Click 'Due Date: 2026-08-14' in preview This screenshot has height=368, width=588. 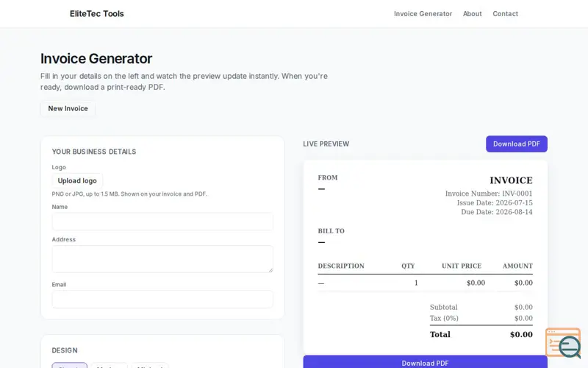[x=497, y=212]
